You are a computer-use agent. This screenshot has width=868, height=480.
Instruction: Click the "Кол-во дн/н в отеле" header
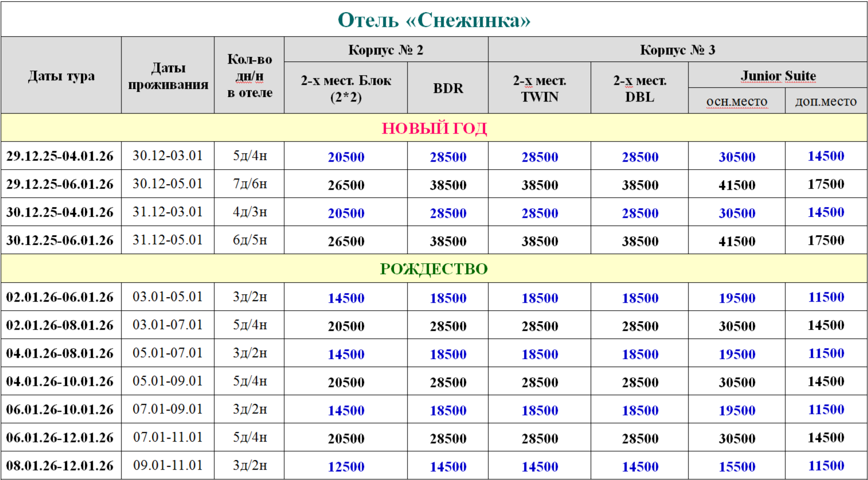click(x=249, y=76)
